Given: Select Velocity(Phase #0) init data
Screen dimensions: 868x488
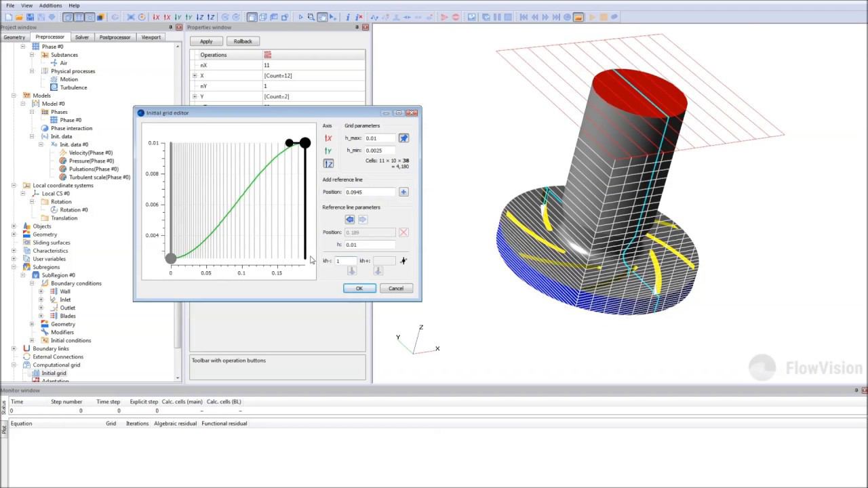Looking at the screenshot, I should tap(91, 153).
